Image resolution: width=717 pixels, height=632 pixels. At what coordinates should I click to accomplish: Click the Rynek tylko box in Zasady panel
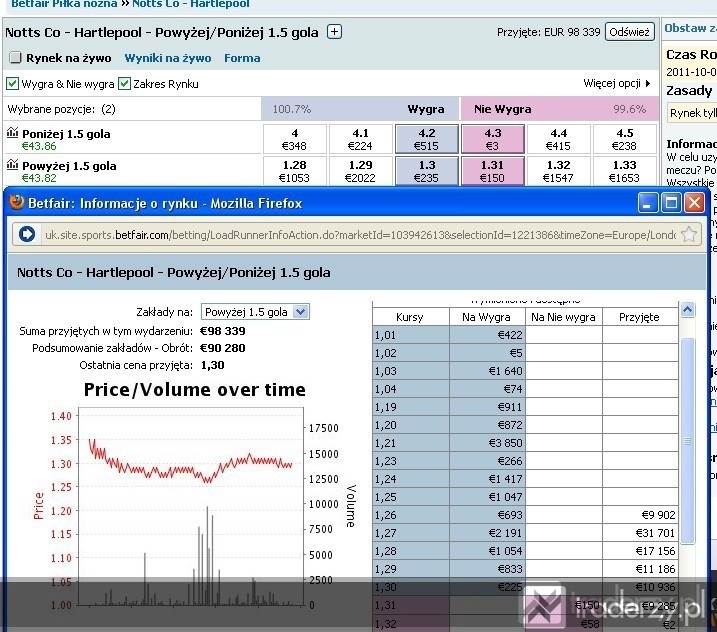pyautogui.click(x=691, y=113)
